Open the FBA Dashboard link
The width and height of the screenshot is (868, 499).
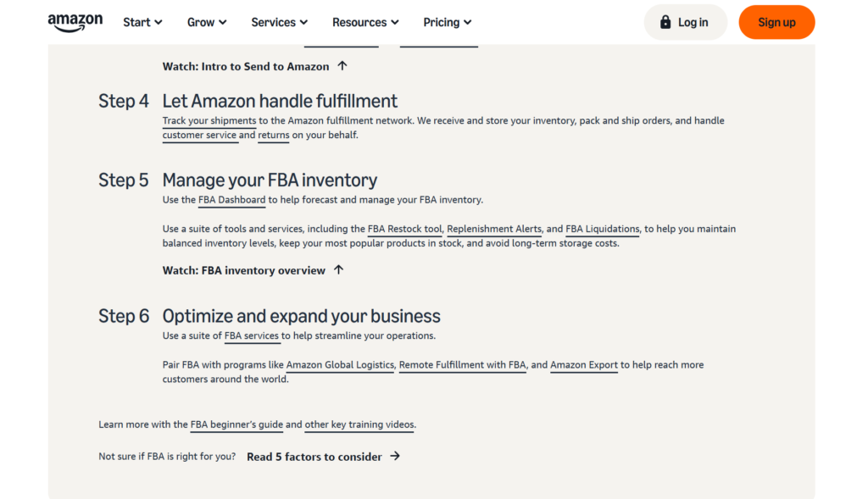pos(231,200)
